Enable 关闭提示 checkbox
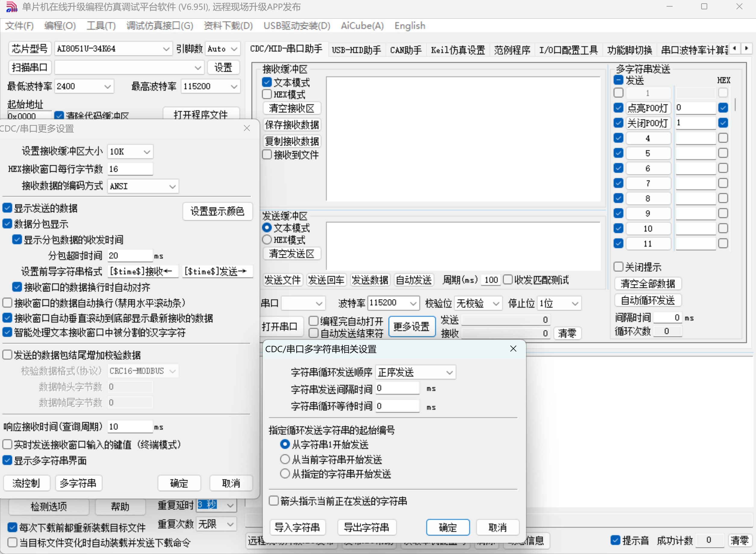 pos(618,267)
